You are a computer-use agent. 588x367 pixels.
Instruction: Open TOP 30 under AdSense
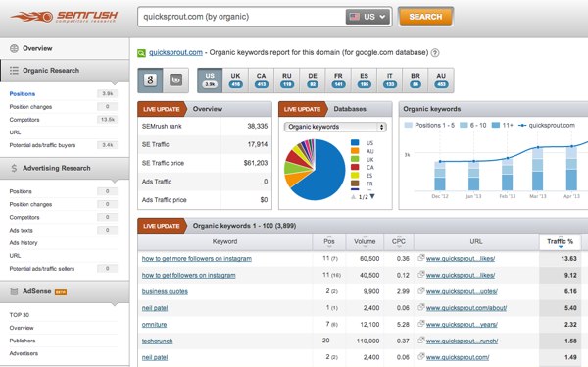point(20,315)
